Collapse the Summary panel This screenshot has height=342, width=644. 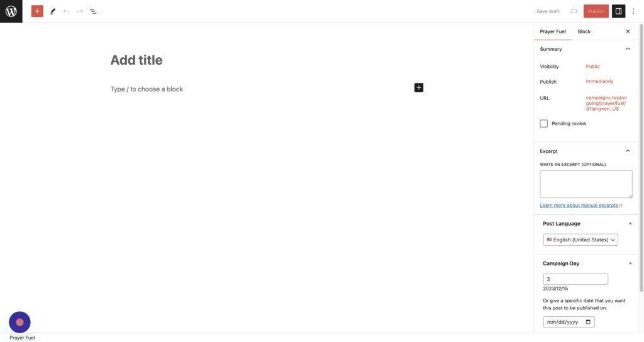(627, 49)
